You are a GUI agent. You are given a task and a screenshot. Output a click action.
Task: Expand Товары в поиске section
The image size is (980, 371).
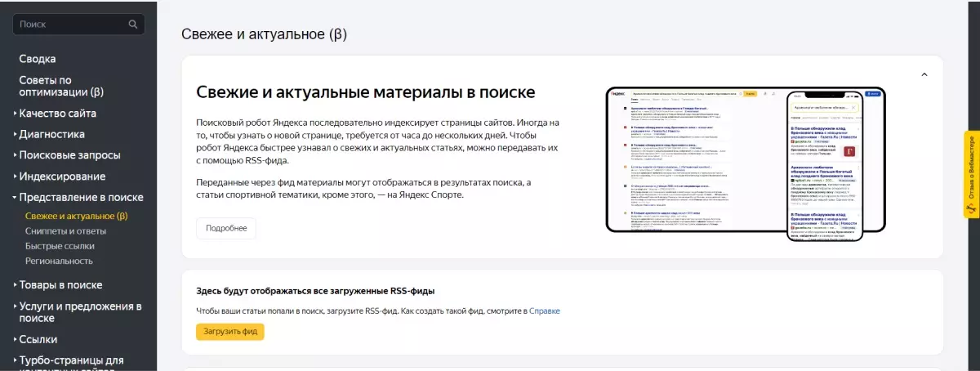(x=60, y=284)
